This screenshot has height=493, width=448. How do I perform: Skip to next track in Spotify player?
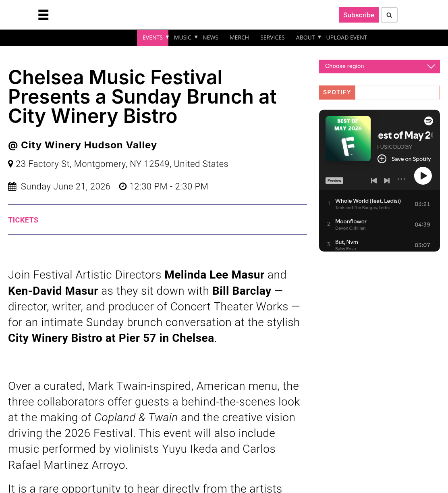pyautogui.click(x=387, y=181)
